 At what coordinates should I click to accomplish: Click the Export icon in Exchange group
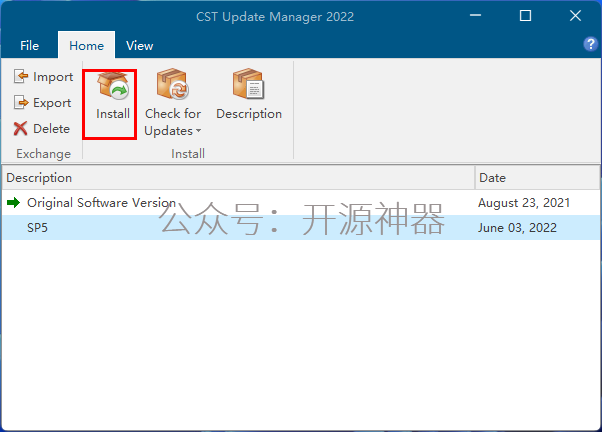point(21,103)
